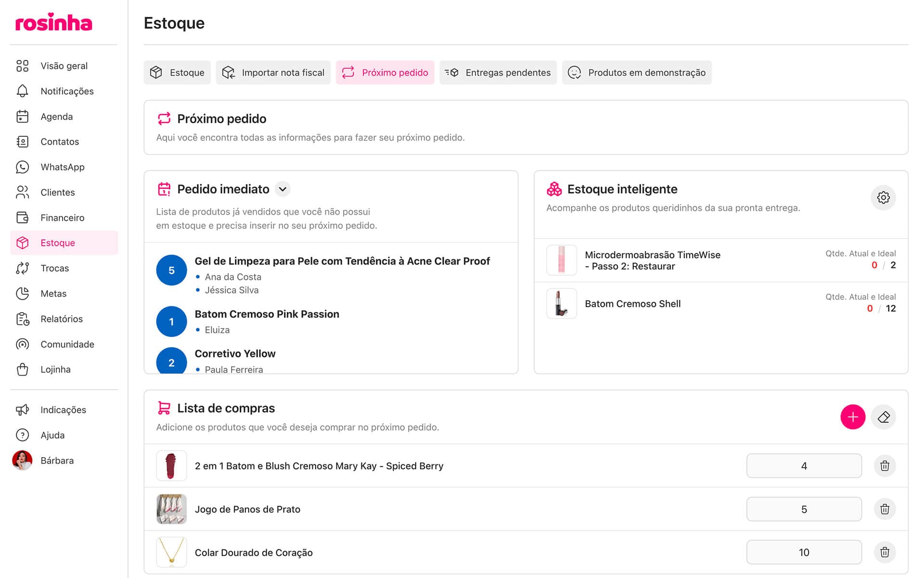The image size is (924, 578).
Task: Edit quantity field for Spiced Berry
Action: 804,466
